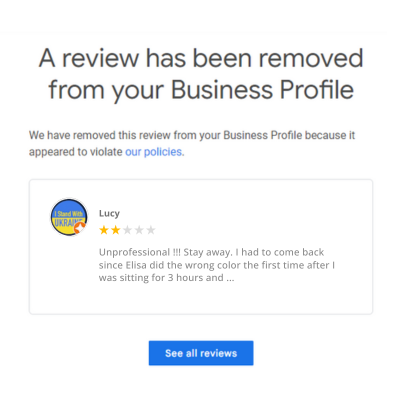The image size is (400, 400).
Task: Open the "our policies" link
Action: pos(153,152)
